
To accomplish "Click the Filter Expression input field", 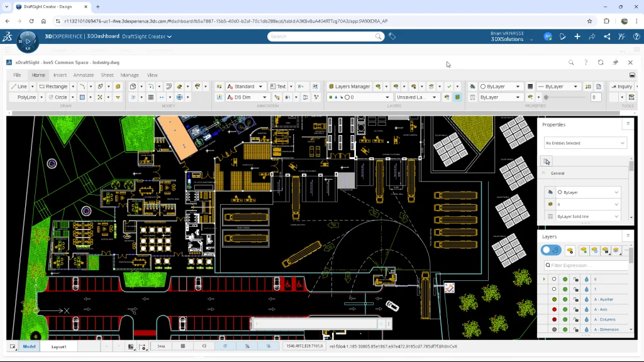I will (585, 265).
